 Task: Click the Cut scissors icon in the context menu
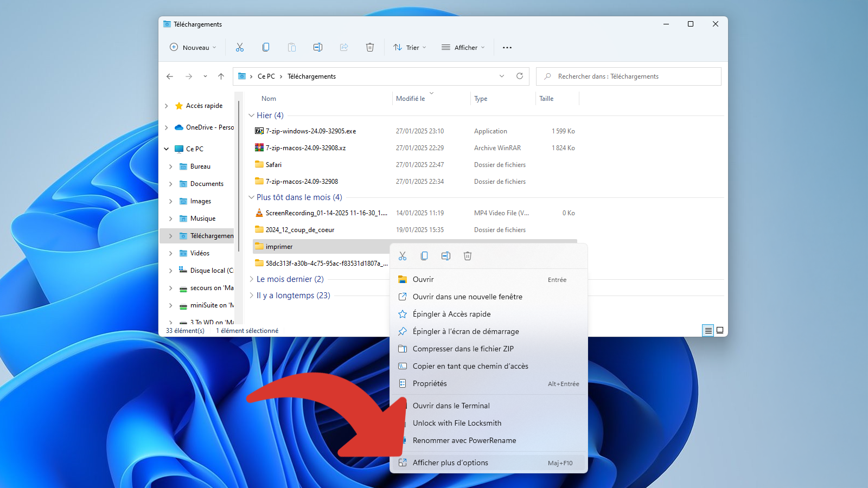[x=403, y=256]
